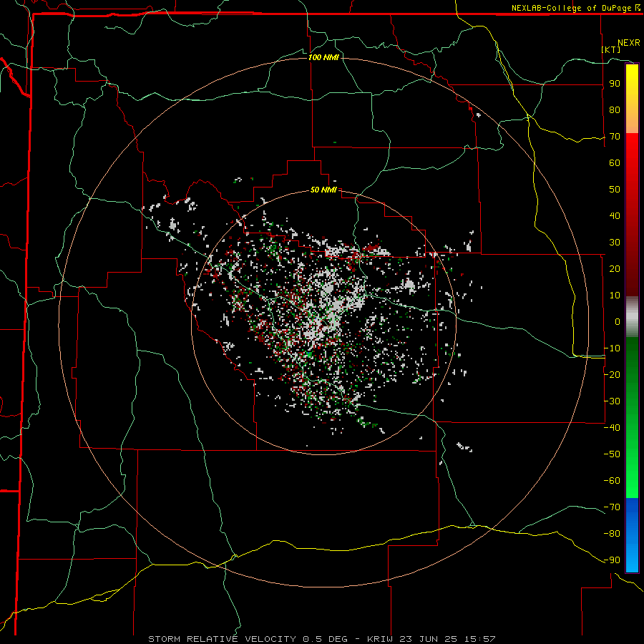644x644 pixels.
Task: Click the -90 value on the velocity scale
Action: pos(612,560)
